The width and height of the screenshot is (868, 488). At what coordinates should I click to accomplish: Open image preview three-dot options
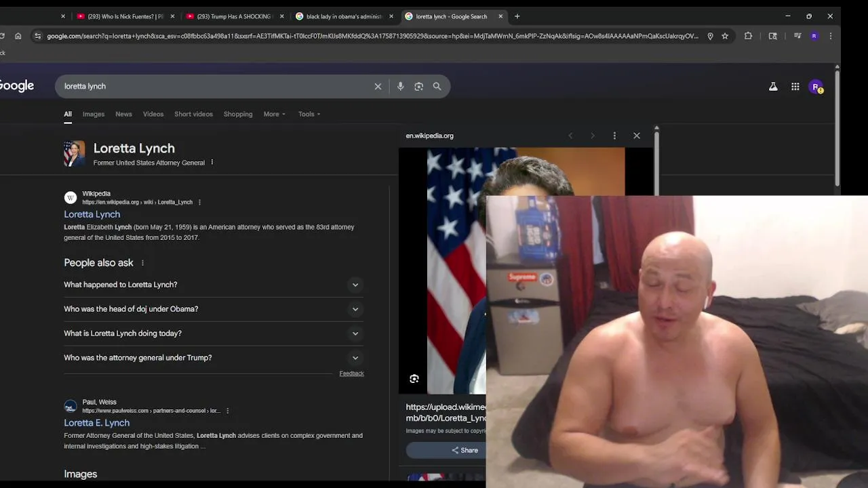point(614,136)
